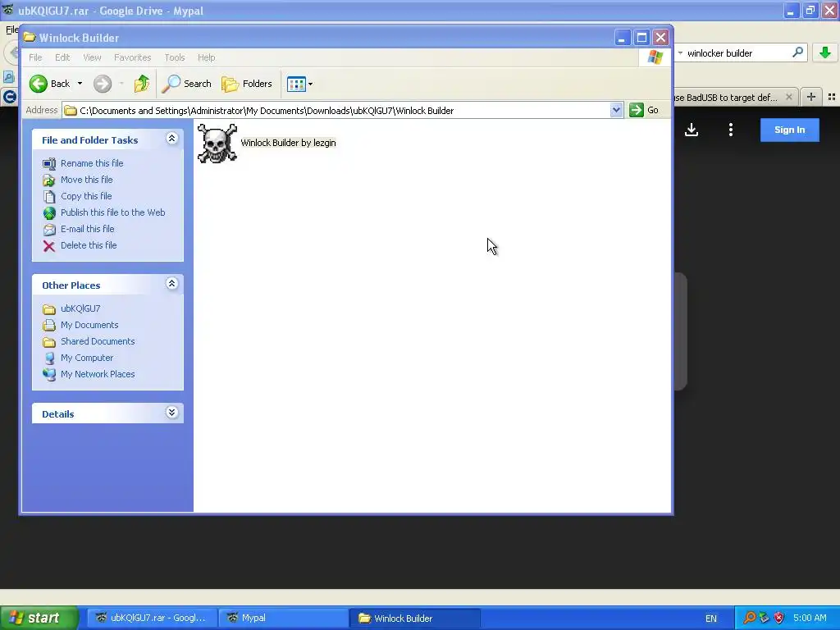Click the My Network Places icon
840x630 pixels.
[x=49, y=374]
